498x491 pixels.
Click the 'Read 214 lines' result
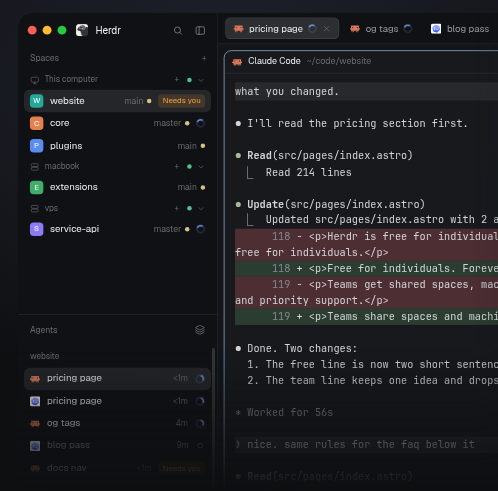[308, 173]
